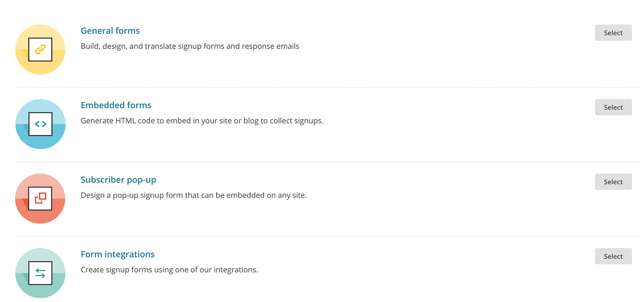Open the Embedded forms title link
The height and width of the screenshot is (302, 644).
point(116,105)
